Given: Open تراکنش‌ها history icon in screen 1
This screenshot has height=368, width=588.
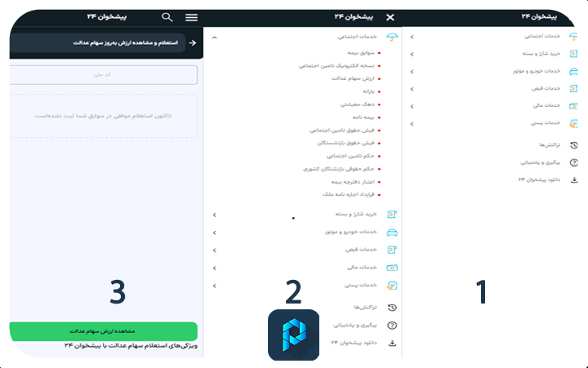Looking at the screenshot, I should [574, 145].
